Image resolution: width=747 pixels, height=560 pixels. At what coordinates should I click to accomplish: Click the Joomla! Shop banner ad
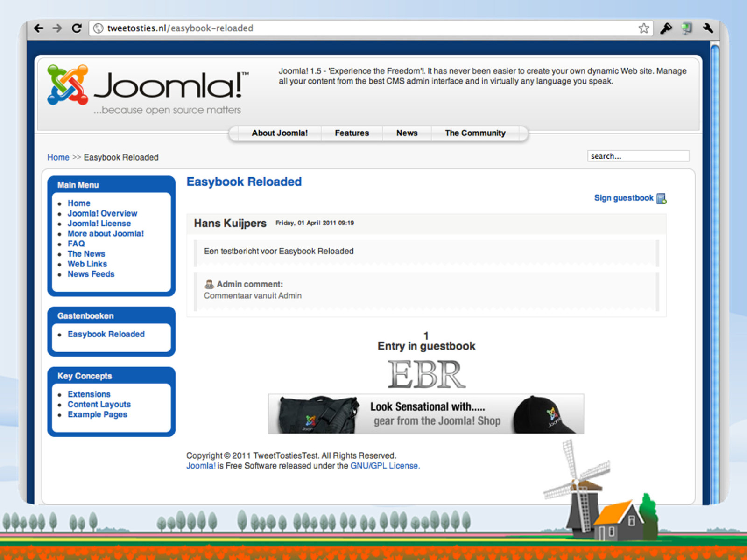(x=426, y=414)
